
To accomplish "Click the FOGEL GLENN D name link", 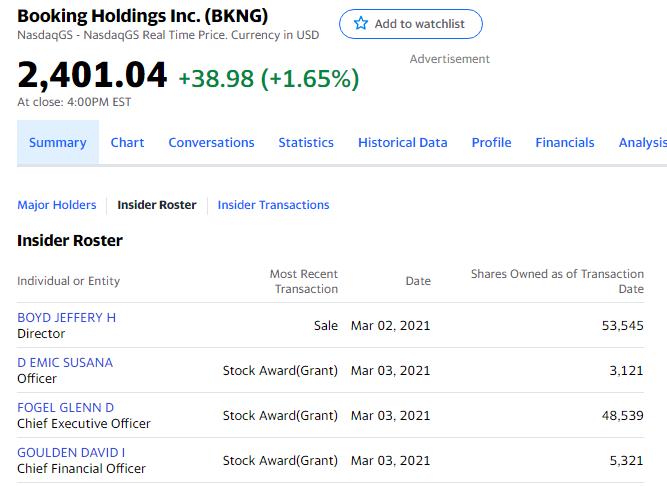I will tap(66, 408).
